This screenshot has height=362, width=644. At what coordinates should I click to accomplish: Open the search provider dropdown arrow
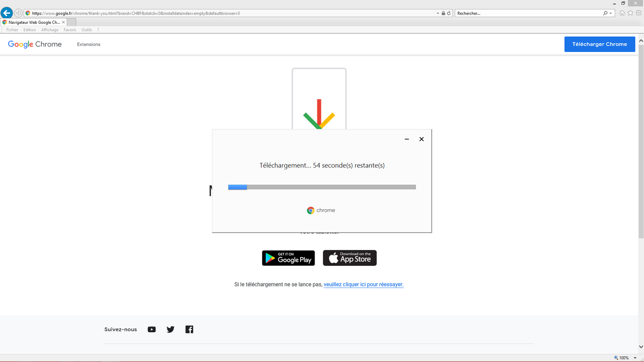611,13
